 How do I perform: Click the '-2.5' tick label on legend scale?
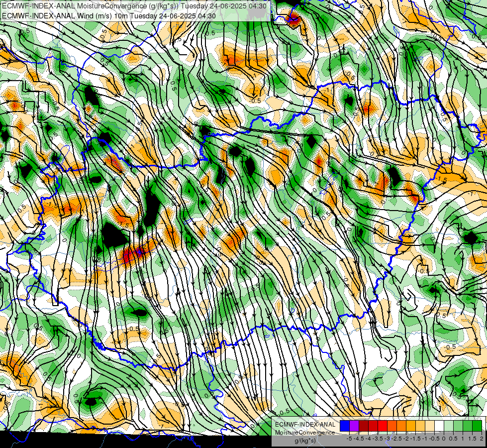coord(396,439)
